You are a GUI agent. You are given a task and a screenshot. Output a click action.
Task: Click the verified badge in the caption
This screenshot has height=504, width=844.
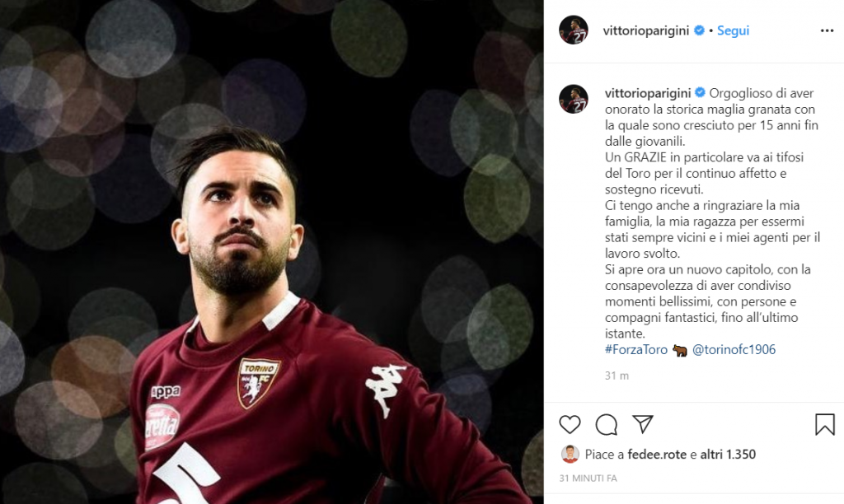[700, 93]
